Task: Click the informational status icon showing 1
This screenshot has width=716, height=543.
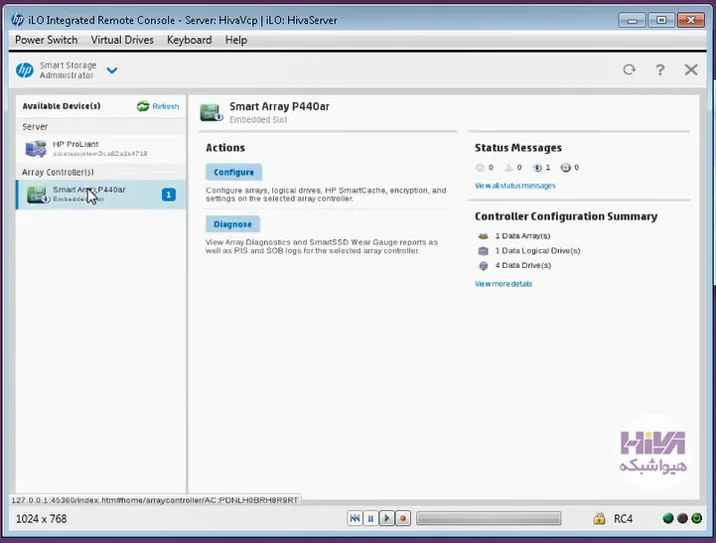Action: click(537, 168)
